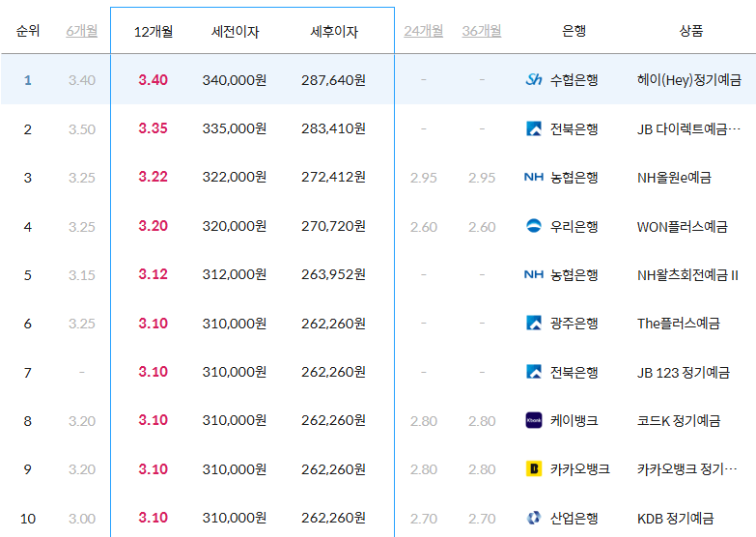The width and height of the screenshot is (756, 537).
Task: Open the The플러스예금 product
Action: click(x=679, y=324)
